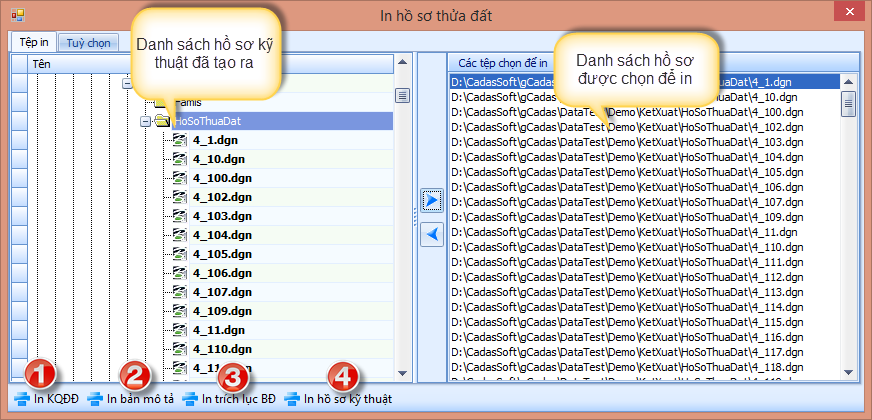872x420 pixels.
Task: Click In hồ sơ kỹ thuật button
Action: click(338, 400)
